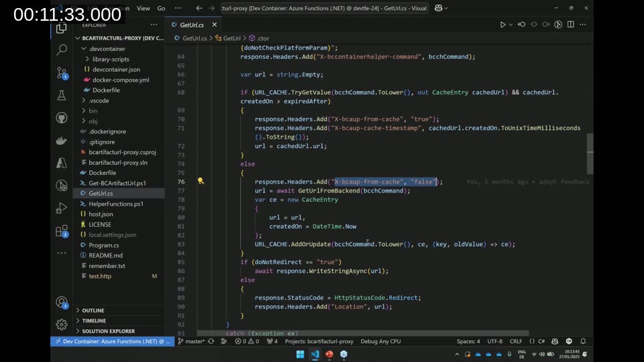Change indentation via Spaces: 4
644x362 pixels.
[468, 341]
